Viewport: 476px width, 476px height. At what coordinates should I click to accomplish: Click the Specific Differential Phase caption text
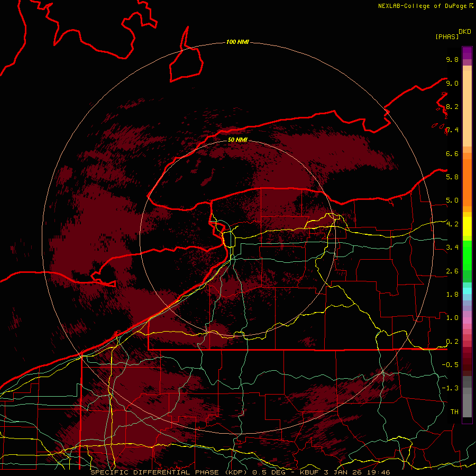click(241, 472)
